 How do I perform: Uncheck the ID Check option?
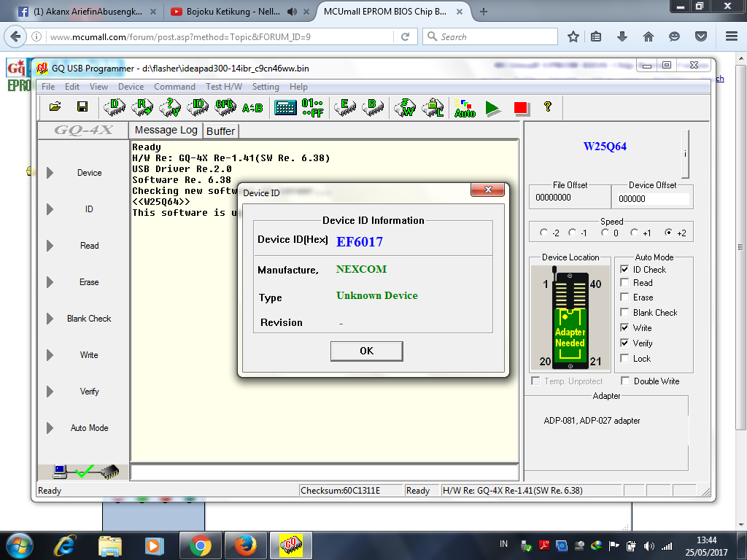624,269
